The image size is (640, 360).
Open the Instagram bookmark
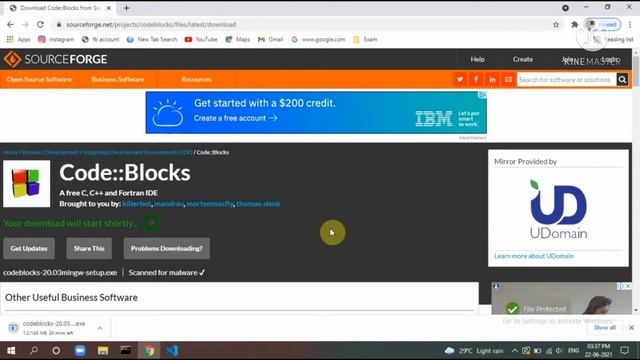[x=56, y=39]
